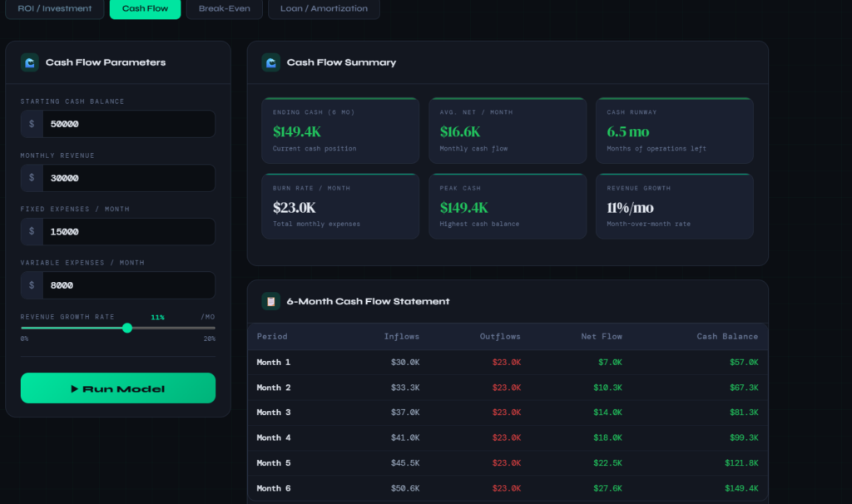Select the Loan / Amortization tab

[324, 8]
